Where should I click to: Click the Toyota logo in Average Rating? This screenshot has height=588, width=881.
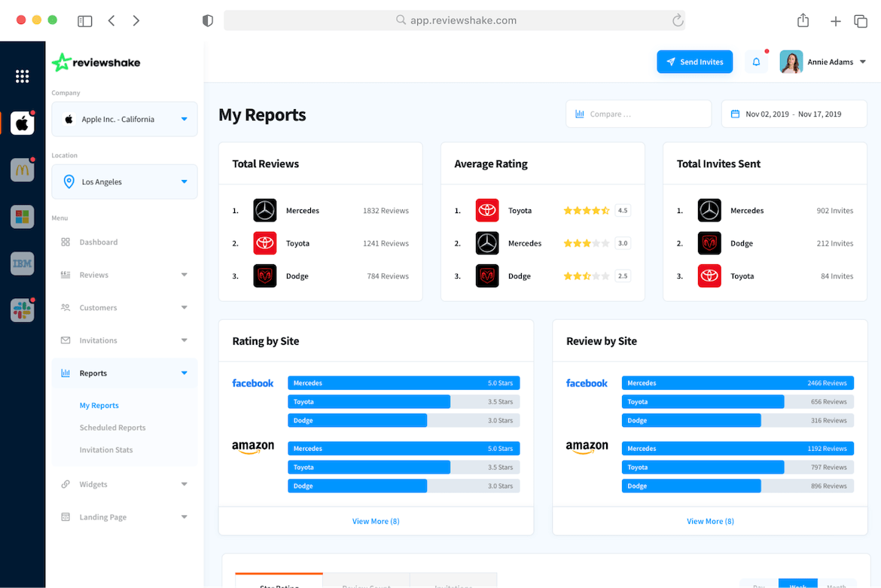(487, 211)
